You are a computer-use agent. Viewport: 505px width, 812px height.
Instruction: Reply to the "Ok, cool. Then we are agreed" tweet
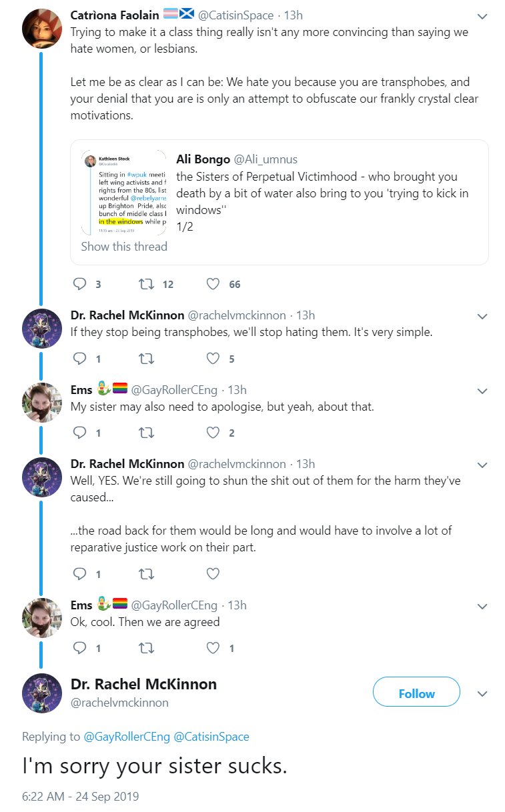79,647
